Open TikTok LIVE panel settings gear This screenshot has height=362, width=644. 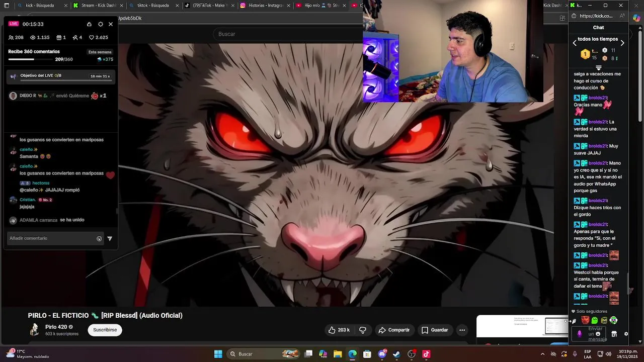[x=101, y=24]
